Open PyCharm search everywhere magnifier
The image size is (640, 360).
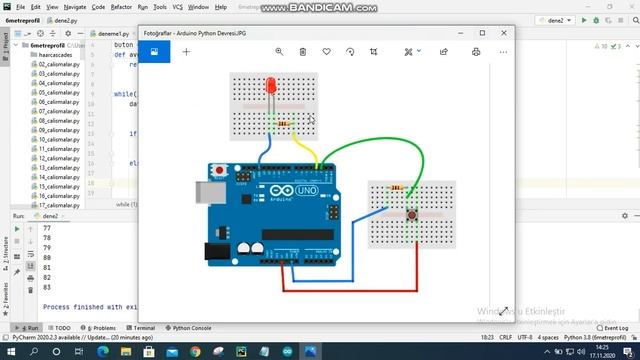636,20
